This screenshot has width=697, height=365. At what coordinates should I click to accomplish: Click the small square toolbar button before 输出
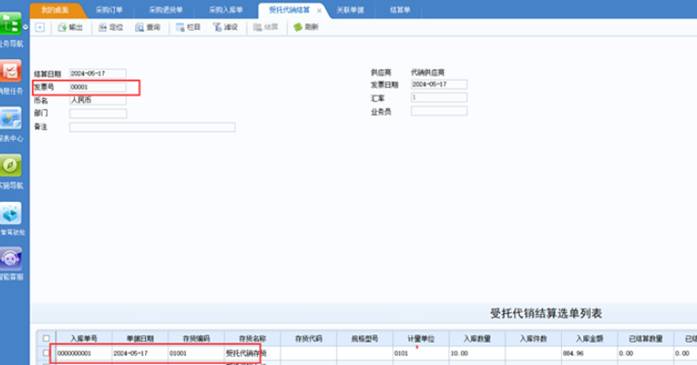point(40,28)
